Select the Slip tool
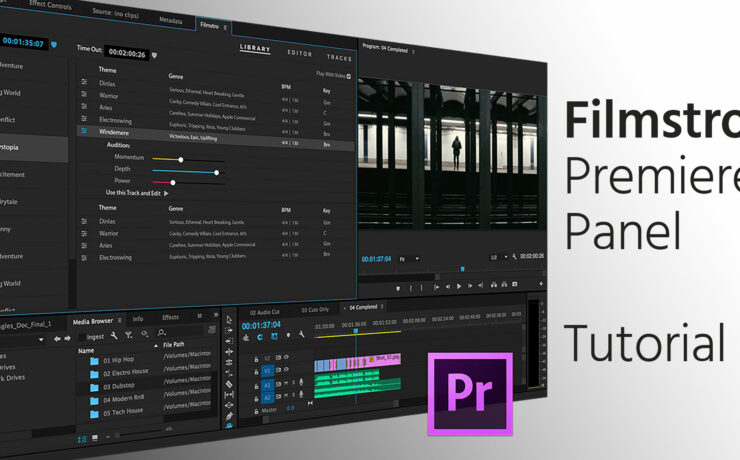Screen dimensions: 740x460 point(229,394)
